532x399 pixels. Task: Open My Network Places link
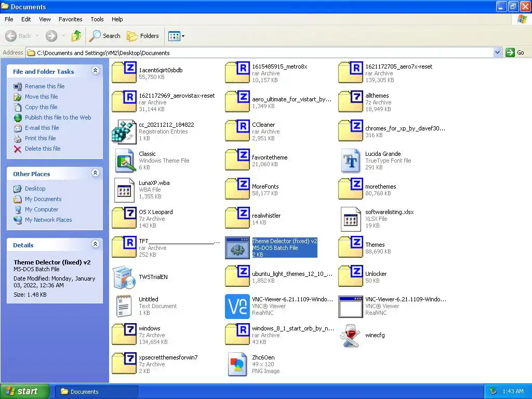(x=48, y=220)
